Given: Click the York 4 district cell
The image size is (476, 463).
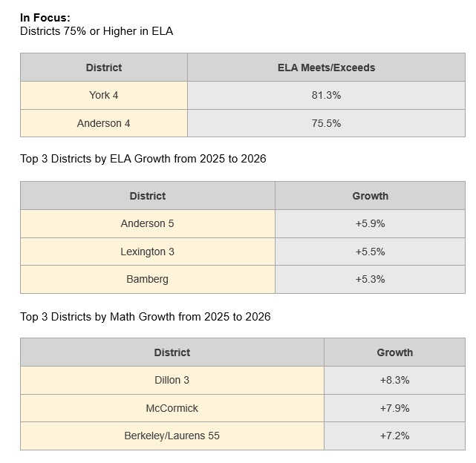Looking at the screenshot, I should coord(104,95).
